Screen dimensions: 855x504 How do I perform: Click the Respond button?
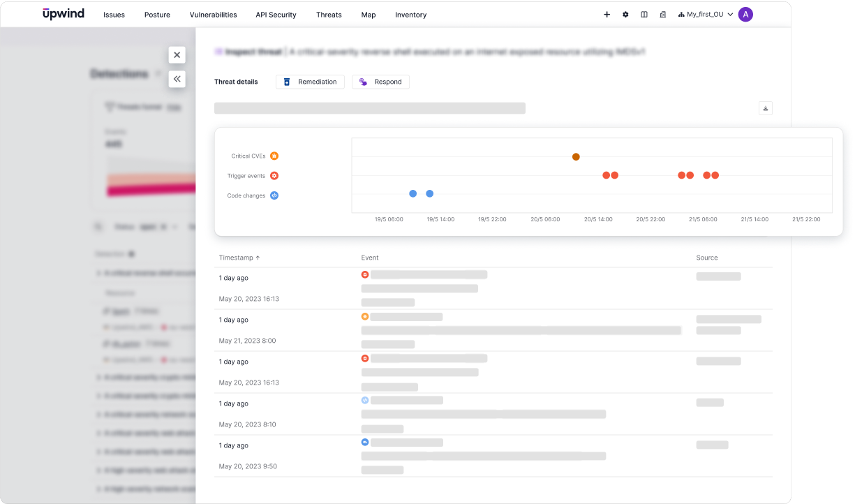pyautogui.click(x=380, y=82)
